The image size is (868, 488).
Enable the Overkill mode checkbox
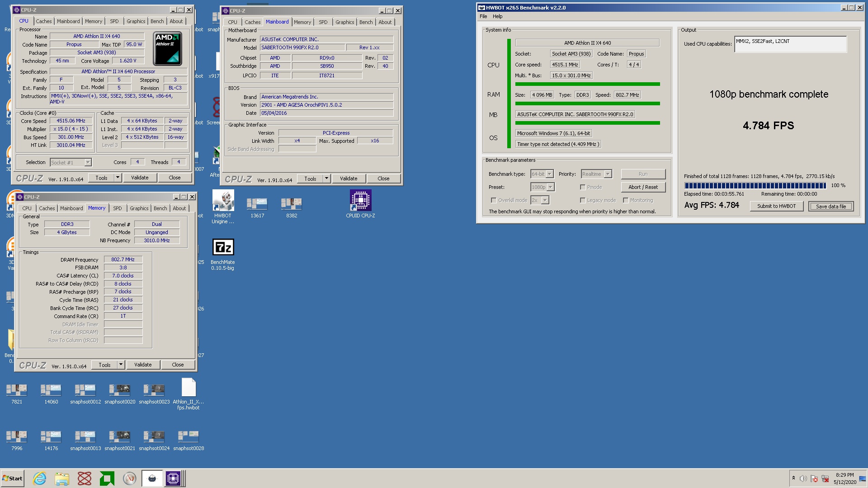click(494, 200)
